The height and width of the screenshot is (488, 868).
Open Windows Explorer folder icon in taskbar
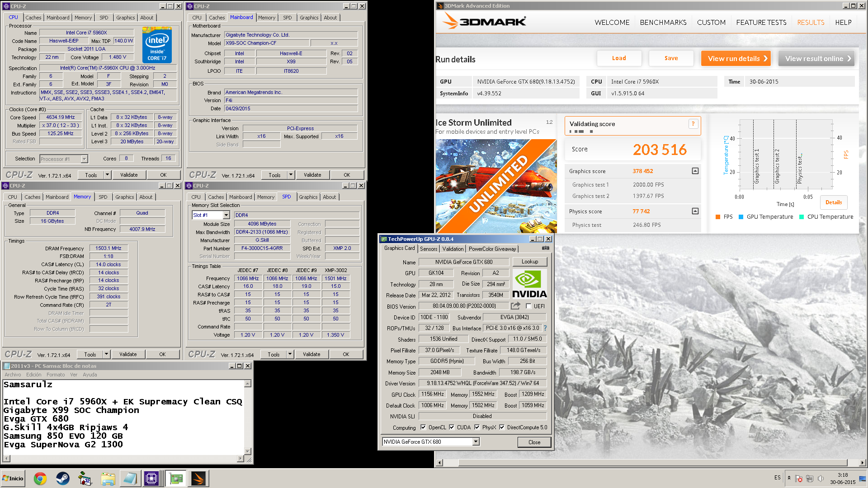click(108, 479)
